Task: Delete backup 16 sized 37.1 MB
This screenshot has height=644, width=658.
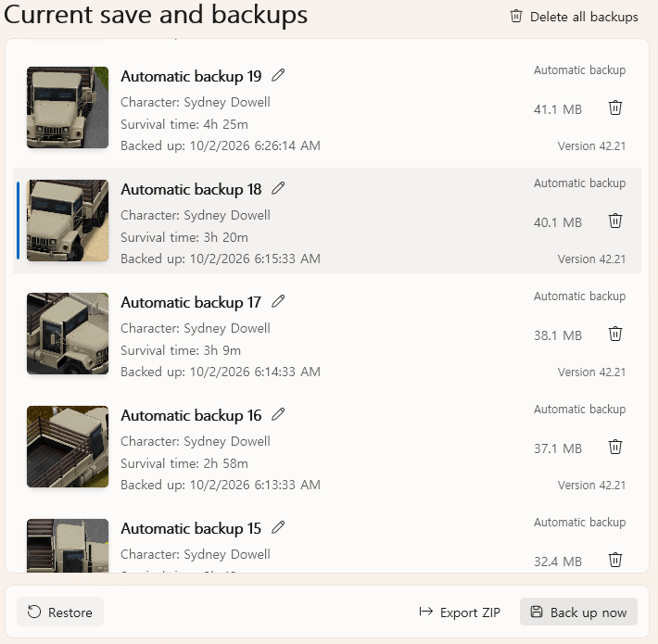Action: pyautogui.click(x=615, y=447)
